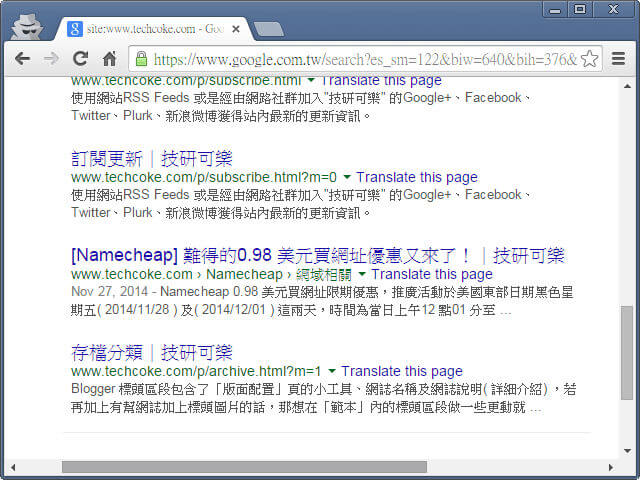Click the forward navigation arrow
The image size is (640, 480).
tap(51, 59)
